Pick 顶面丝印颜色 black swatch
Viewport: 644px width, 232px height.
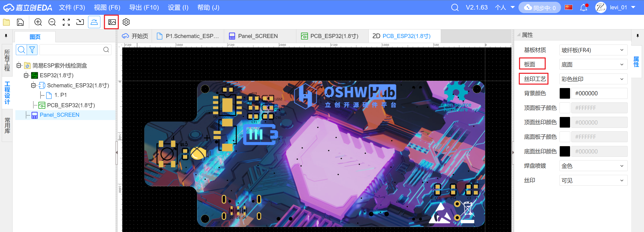coord(565,123)
